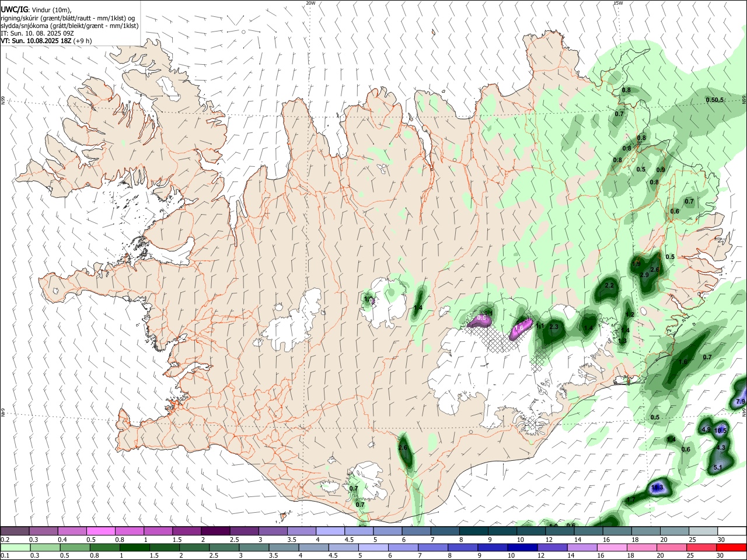Click the '15W' longitude label

click(x=618, y=3)
